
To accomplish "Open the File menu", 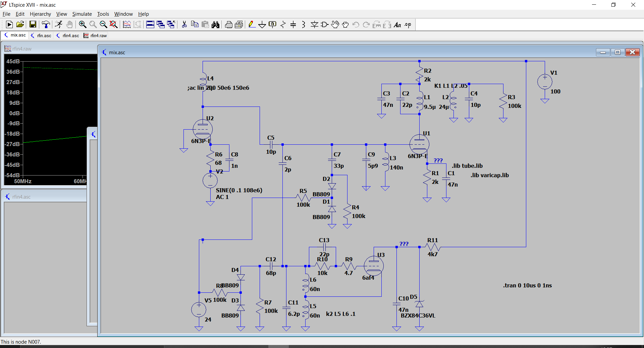I will [x=6, y=14].
